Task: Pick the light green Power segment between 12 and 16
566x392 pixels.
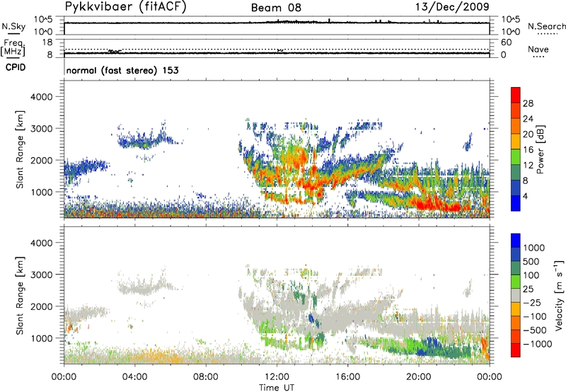Action: (516, 157)
